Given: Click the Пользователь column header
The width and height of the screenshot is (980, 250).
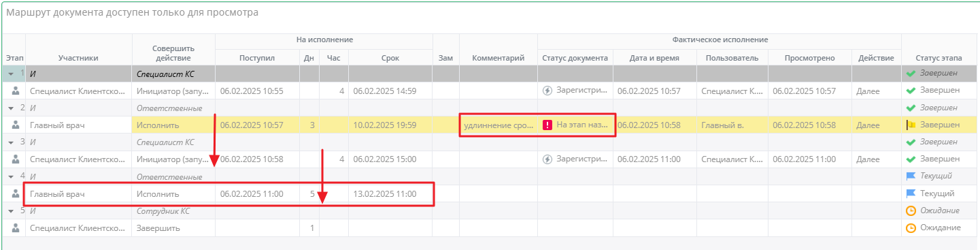Looking at the screenshot, I should [x=732, y=58].
